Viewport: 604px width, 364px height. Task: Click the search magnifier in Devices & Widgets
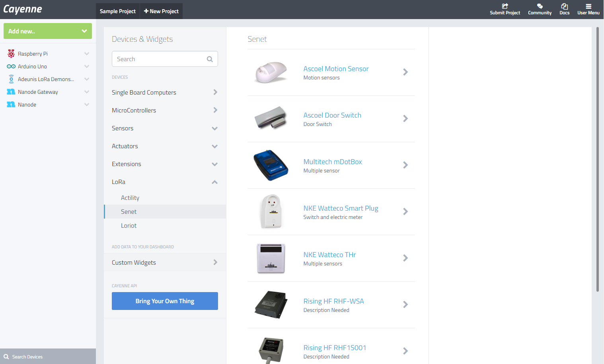[210, 59]
